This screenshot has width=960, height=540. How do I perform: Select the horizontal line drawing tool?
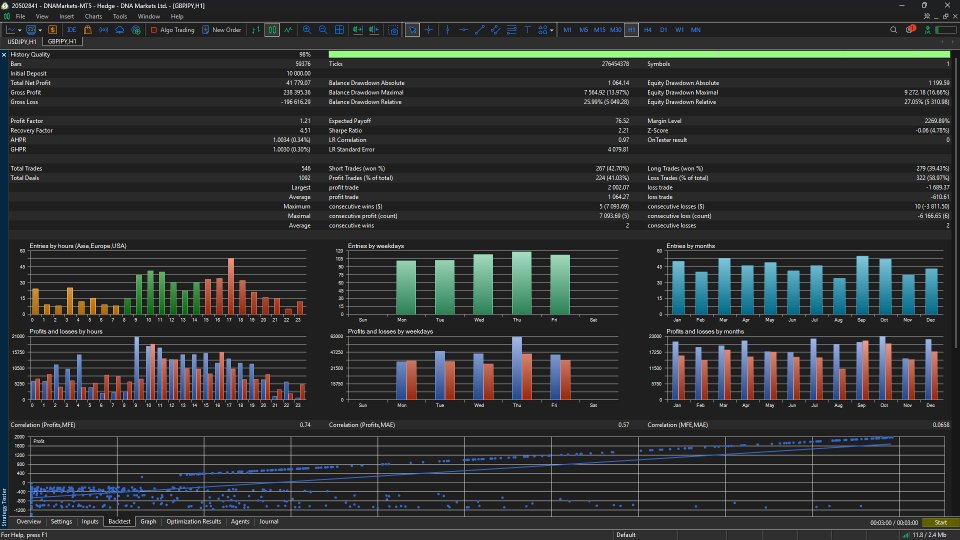tap(463, 30)
